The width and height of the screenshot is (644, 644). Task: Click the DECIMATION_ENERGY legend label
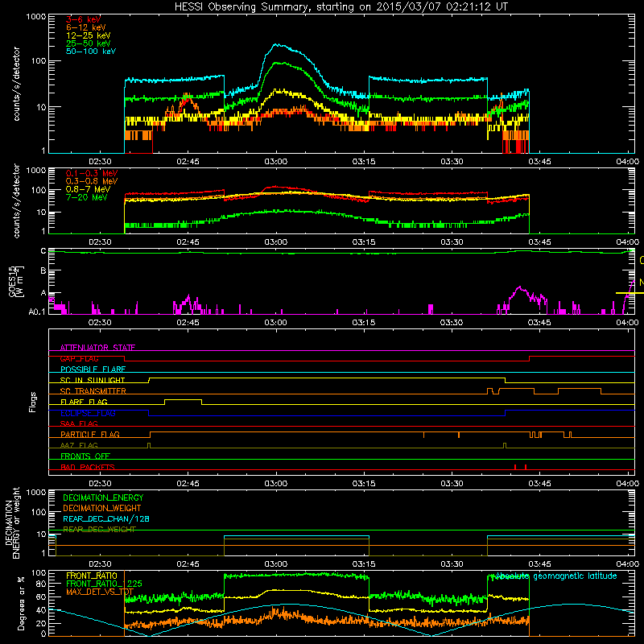pyautogui.click(x=103, y=497)
